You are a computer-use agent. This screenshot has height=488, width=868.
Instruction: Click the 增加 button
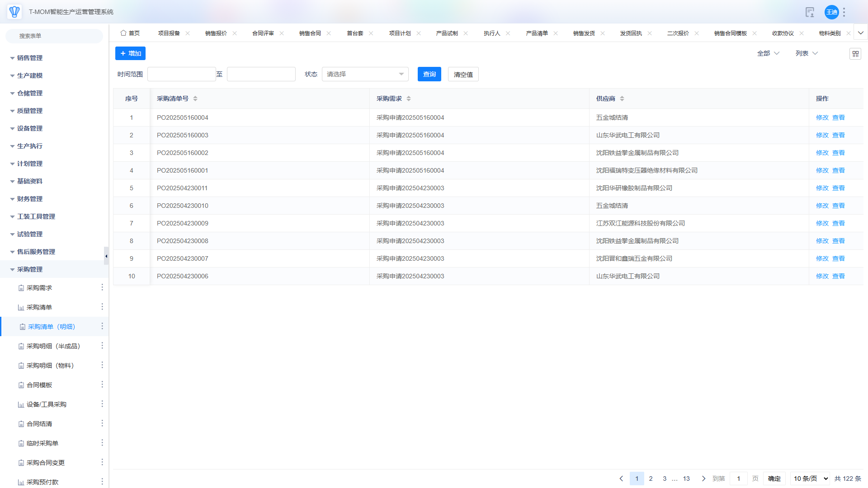tap(130, 53)
